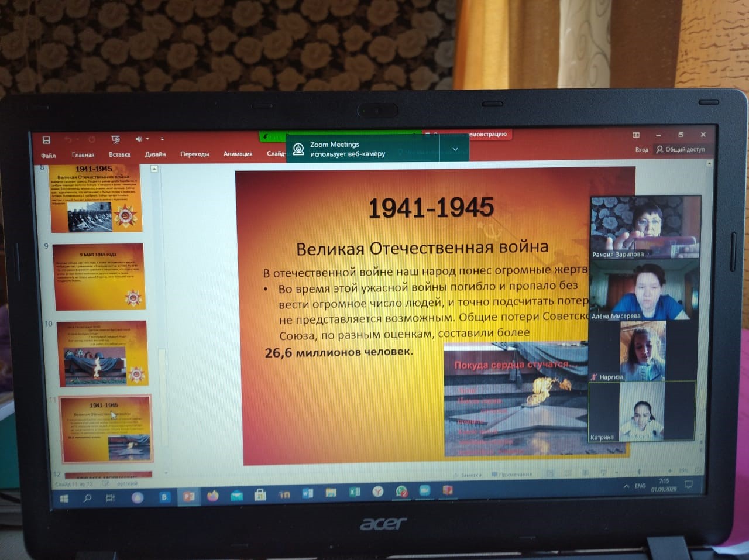Open the Microsoft Store taskbar icon
Viewport: 749px width, 560px height.
coord(260,495)
